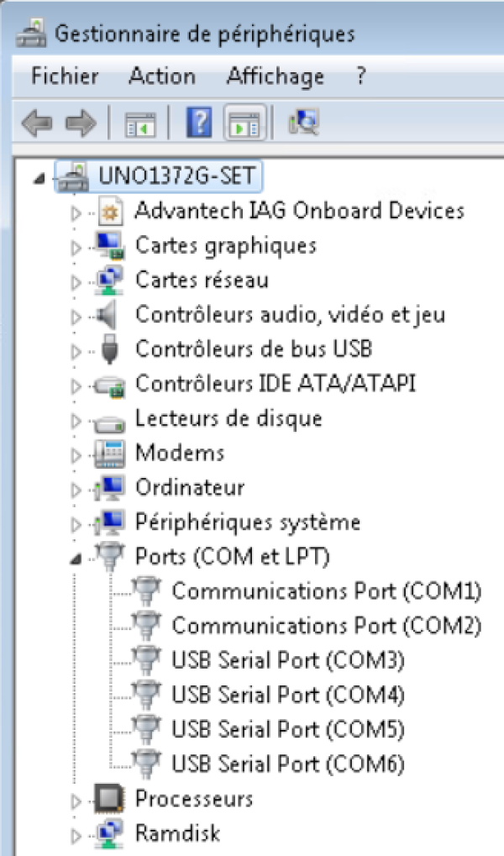Image resolution: width=504 pixels, height=856 pixels.
Task: Open the Affichage menu
Action: coord(275,76)
